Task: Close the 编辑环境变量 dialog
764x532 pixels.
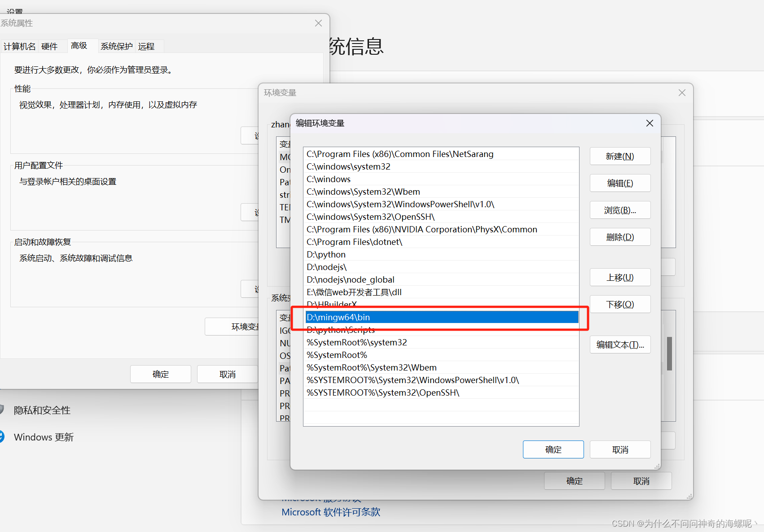Action: click(x=650, y=123)
